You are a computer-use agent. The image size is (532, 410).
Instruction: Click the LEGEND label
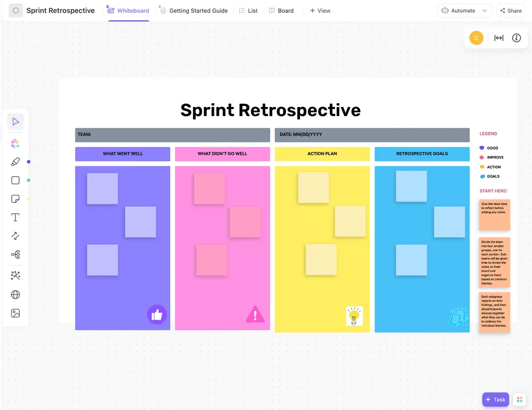pyautogui.click(x=488, y=134)
